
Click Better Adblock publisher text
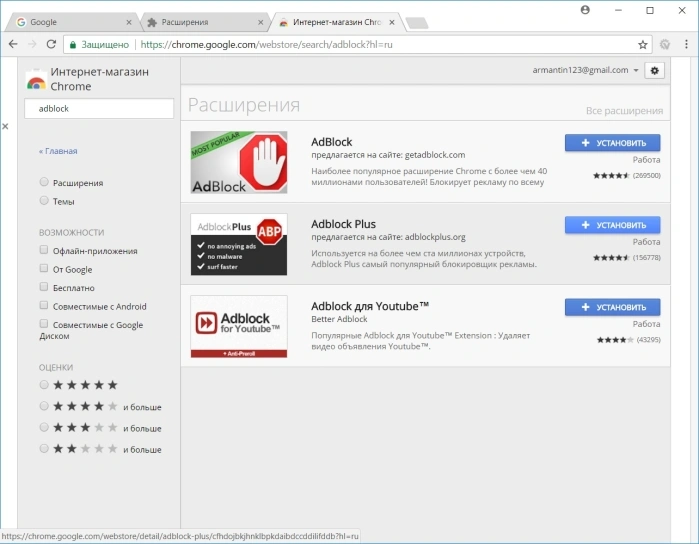pos(339,319)
